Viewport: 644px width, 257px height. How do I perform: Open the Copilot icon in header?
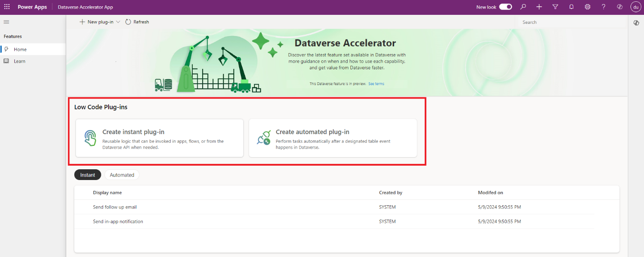tap(620, 7)
